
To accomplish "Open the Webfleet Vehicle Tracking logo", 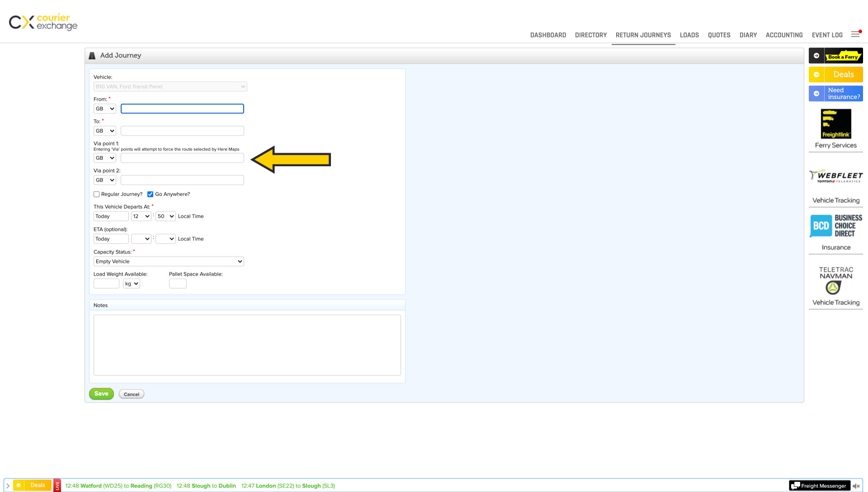I will pos(835,176).
